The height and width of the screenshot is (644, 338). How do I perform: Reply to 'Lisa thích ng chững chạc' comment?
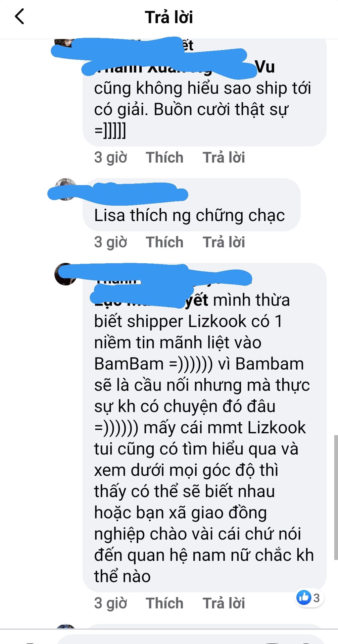[224, 242]
